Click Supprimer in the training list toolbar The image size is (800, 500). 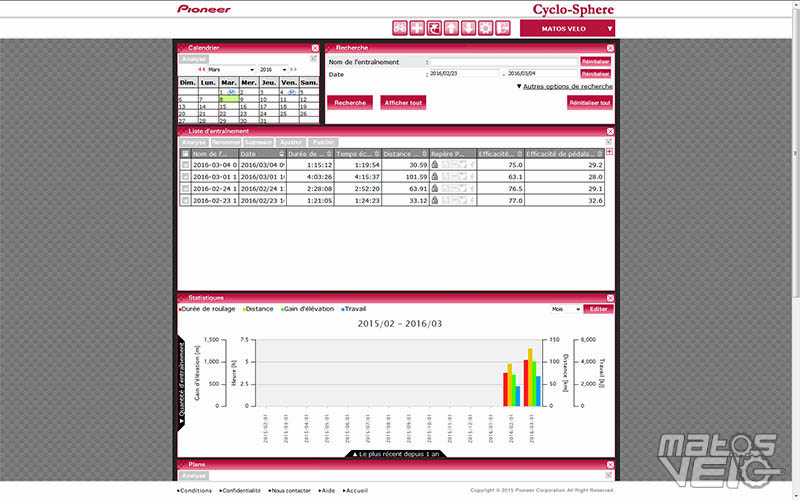click(259, 142)
